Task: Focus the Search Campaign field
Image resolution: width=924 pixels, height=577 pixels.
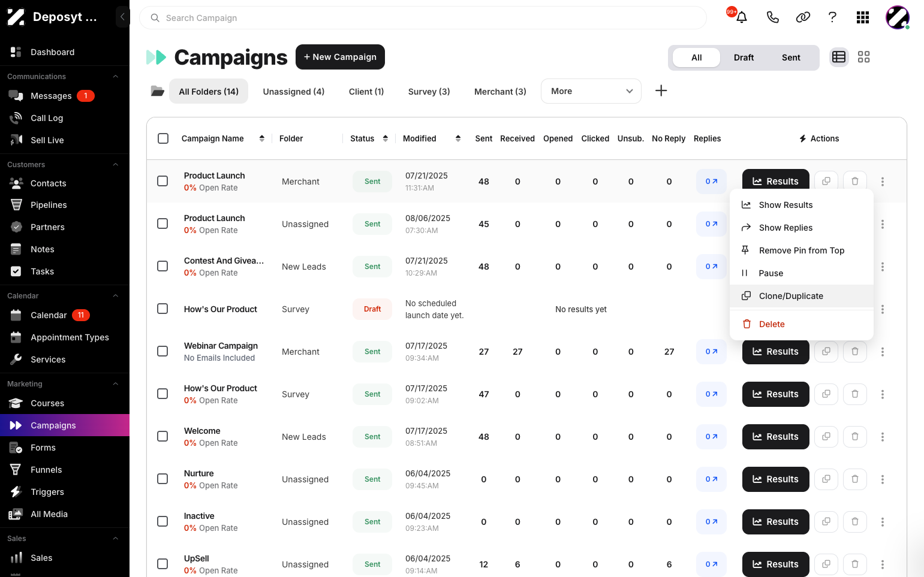Action: click(423, 18)
